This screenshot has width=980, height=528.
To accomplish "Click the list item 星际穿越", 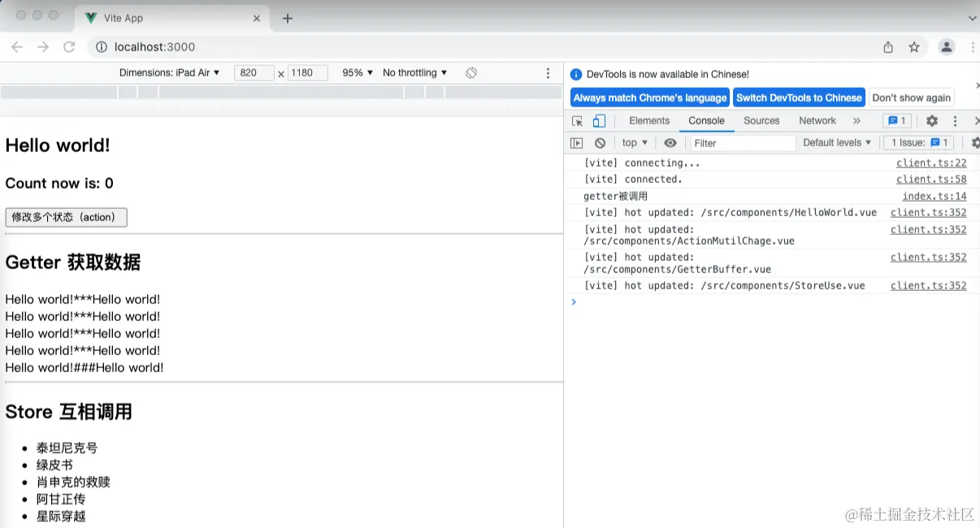I will point(61,516).
